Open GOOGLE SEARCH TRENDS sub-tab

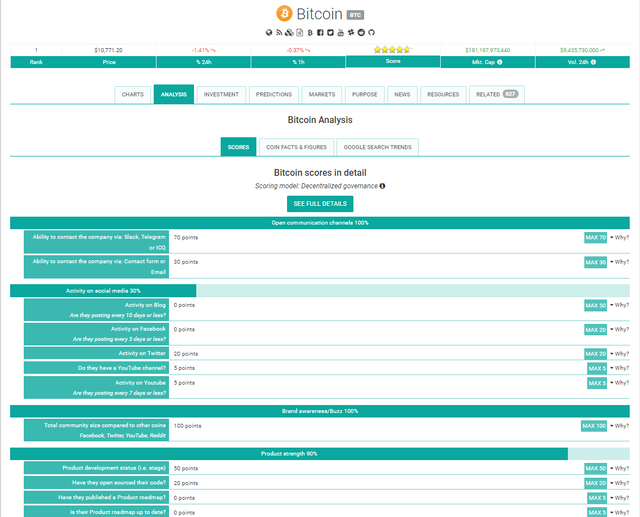coord(378,147)
